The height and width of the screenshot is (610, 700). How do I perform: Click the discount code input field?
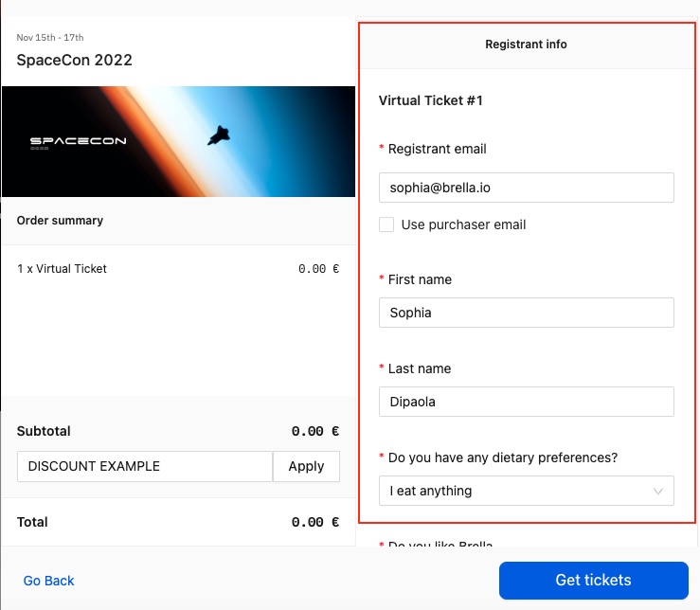tap(145, 466)
